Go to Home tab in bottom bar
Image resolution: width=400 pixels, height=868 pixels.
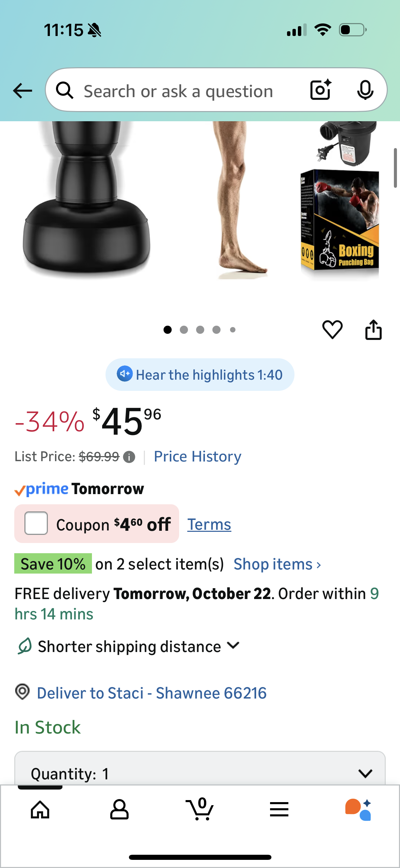[x=40, y=810]
